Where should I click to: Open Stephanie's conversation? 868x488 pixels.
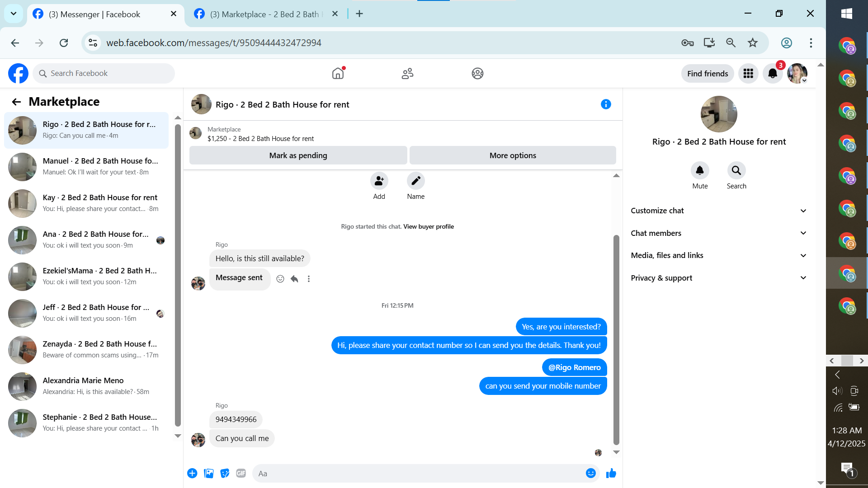(x=86, y=422)
